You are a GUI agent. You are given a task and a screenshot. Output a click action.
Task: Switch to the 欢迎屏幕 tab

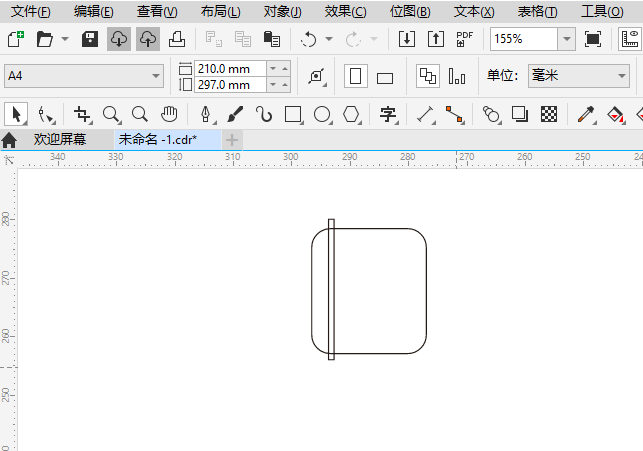[60, 140]
